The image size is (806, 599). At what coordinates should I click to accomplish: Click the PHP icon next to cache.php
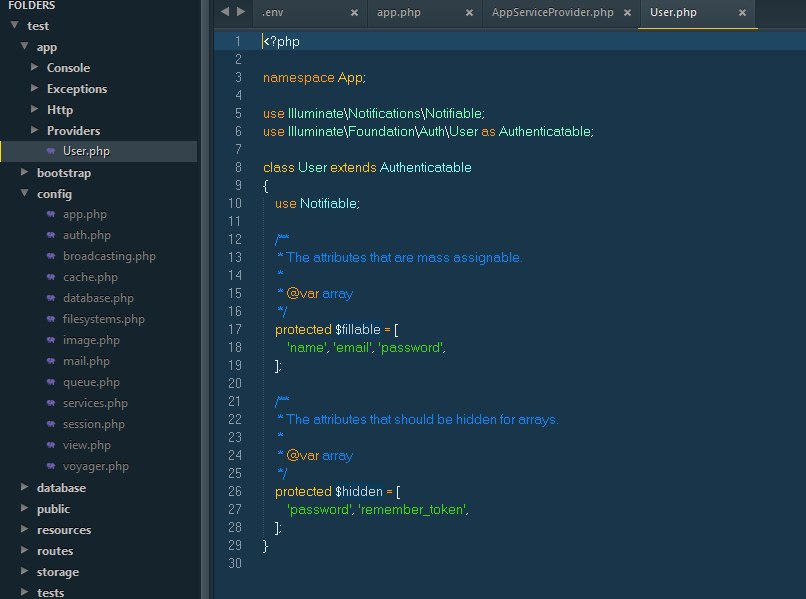[x=51, y=277]
